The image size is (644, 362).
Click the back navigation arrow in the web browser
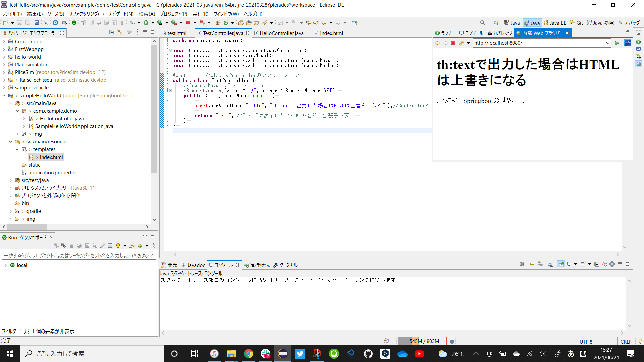(x=437, y=43)
